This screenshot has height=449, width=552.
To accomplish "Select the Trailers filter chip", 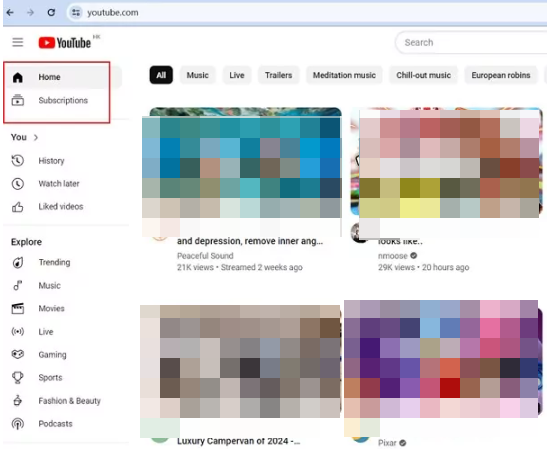I will [x=278, y=75].
